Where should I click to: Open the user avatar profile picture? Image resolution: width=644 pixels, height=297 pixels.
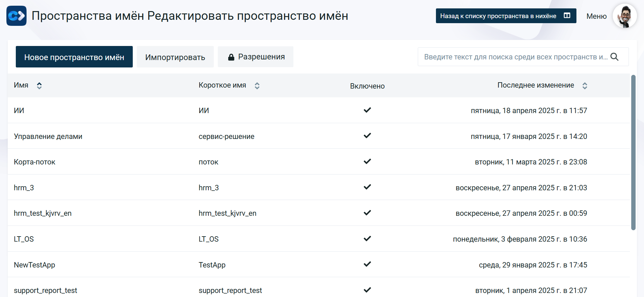coord(625,16)
